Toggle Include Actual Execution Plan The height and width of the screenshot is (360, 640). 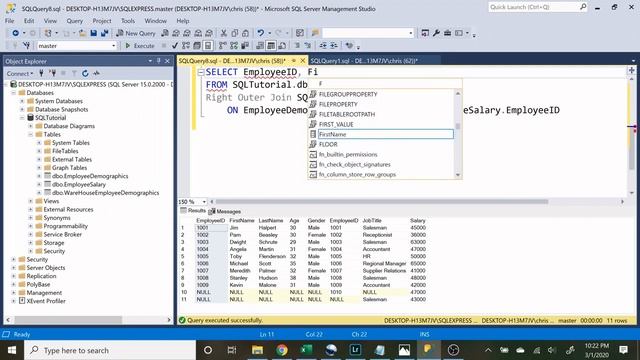(223, 46)
